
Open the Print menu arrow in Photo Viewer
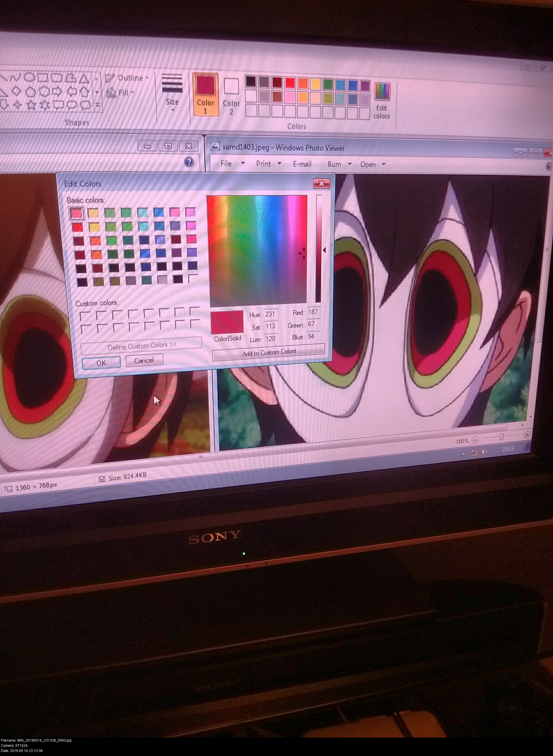tap(279, 163)
